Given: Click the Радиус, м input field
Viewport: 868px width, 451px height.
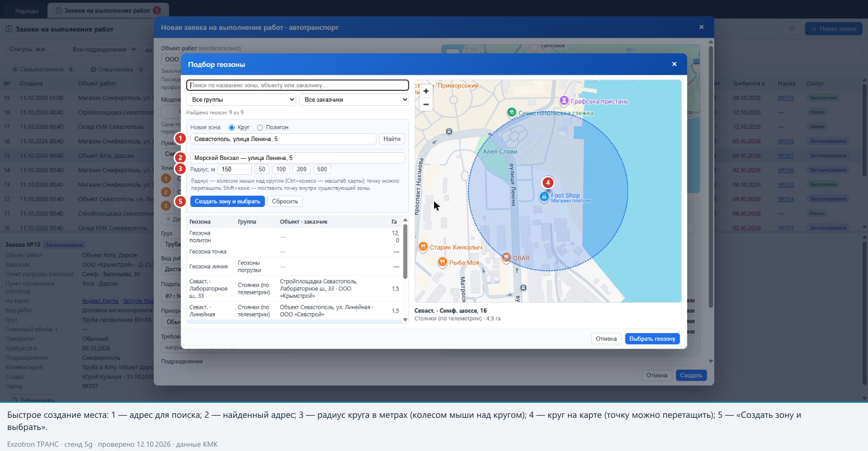Looking at the screenshot, I should (x=235, y=169).
